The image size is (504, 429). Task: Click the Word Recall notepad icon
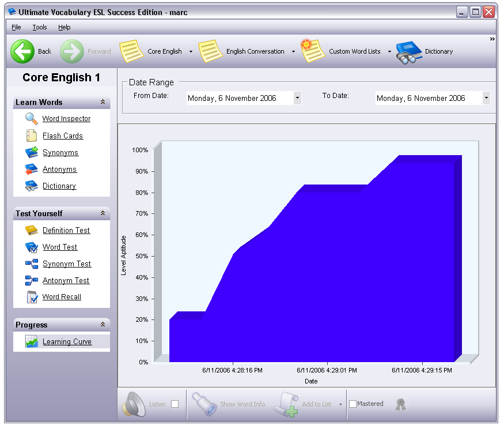coord(32,297)
